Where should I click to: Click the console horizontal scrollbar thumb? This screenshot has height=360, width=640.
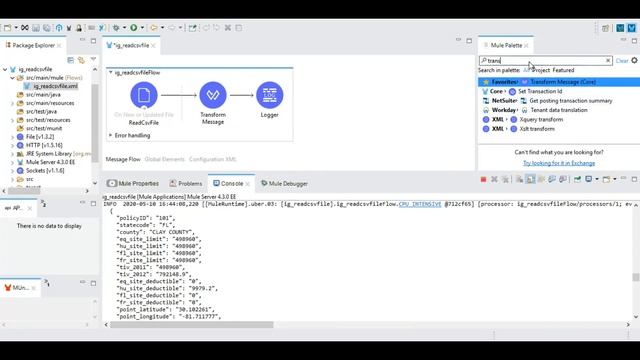[191, 325]
